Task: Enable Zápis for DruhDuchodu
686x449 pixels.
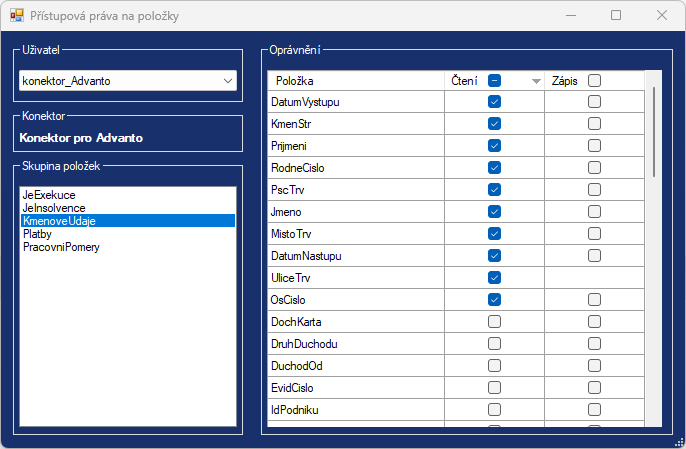Action: [594, 344]
